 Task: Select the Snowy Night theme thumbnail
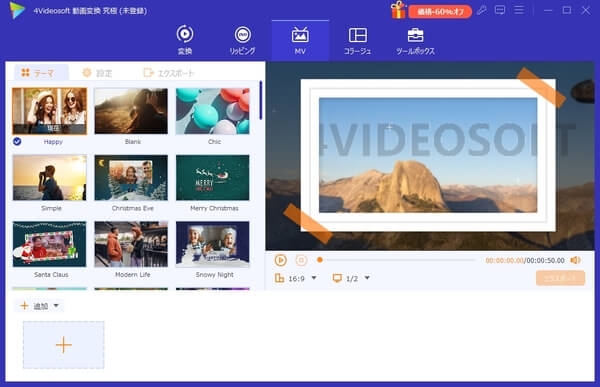[213, 244]
